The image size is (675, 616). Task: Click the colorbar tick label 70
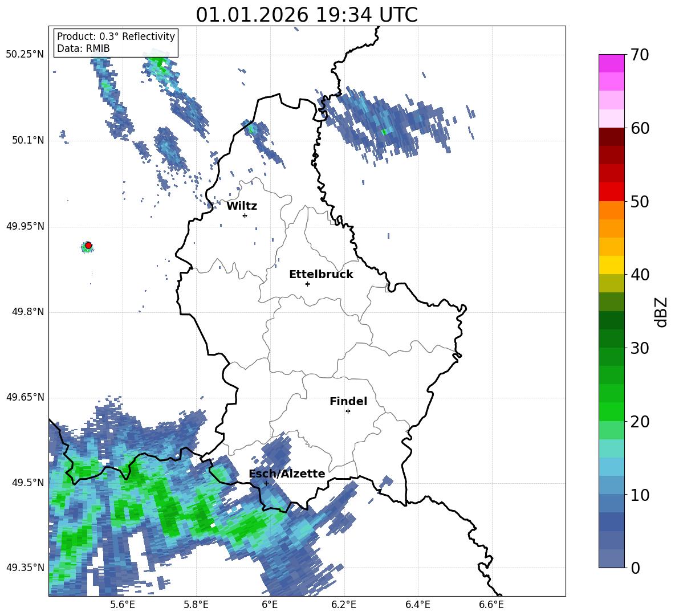pyautogui.click(x=640, y=55)
